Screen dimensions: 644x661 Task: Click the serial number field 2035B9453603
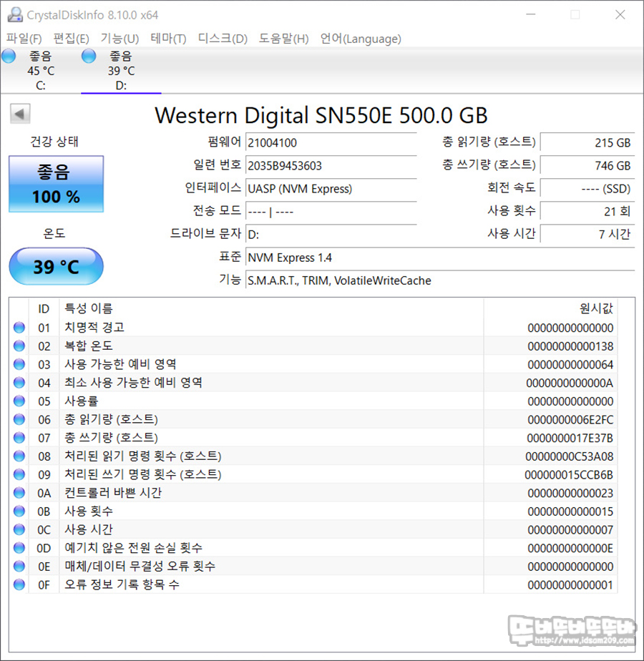[x=331, y=165]
